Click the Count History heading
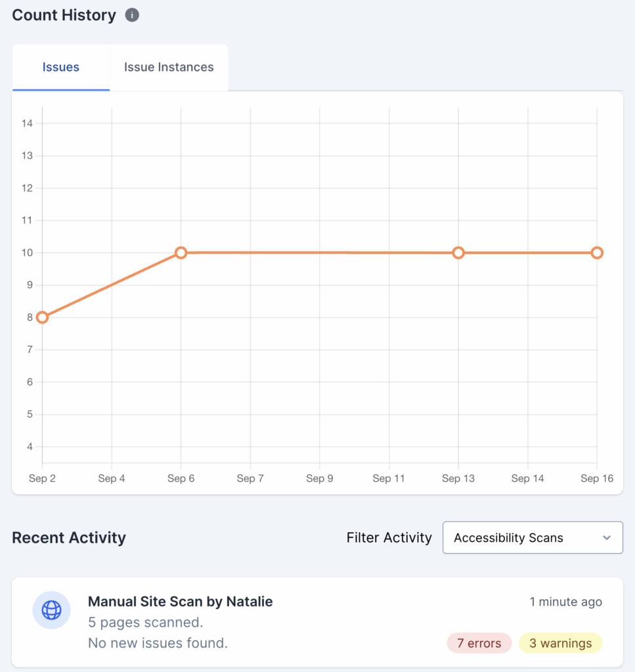 [x=64, y=15]
